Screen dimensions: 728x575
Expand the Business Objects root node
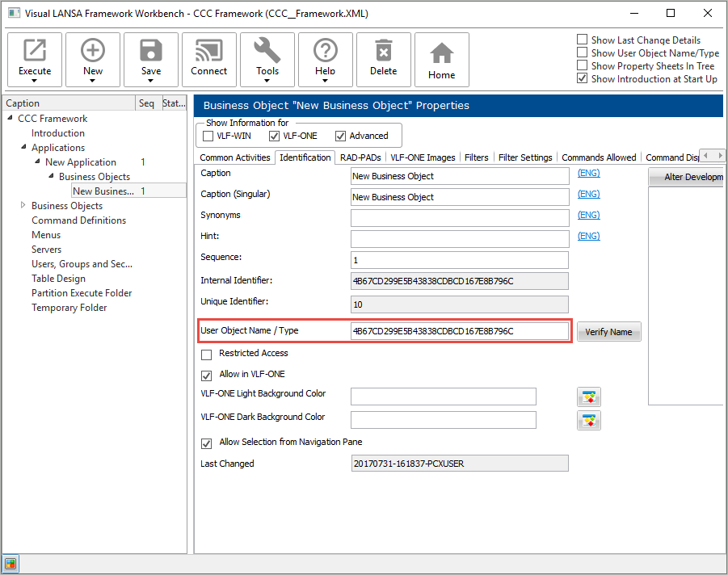[23, 206]
